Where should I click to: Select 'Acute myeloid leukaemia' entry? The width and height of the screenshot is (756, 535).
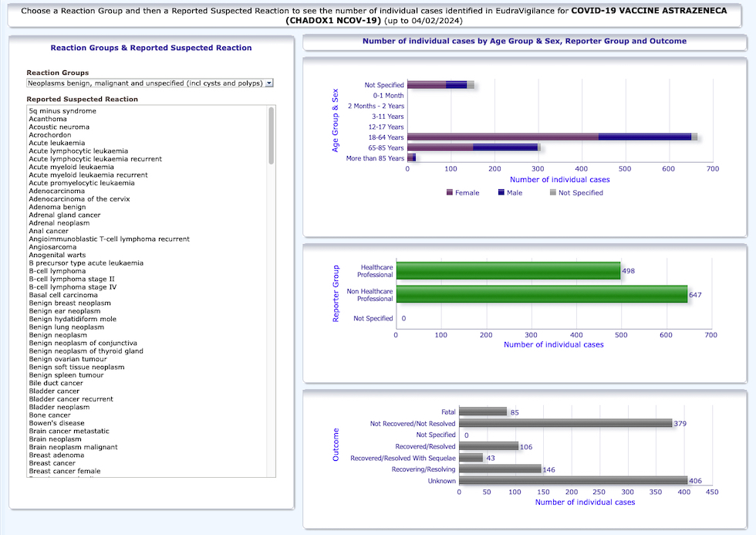pyautogui.click(x=71, y=167)
